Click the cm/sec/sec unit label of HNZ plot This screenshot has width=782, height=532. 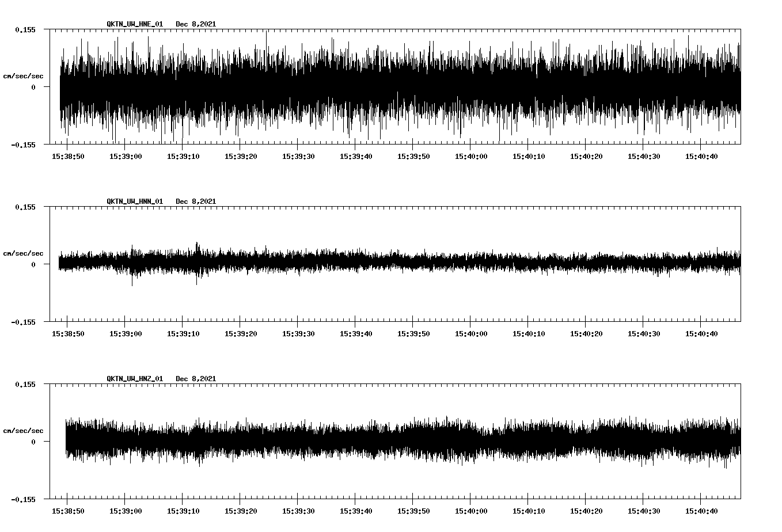pyautogui.click(x=23, y=431)
